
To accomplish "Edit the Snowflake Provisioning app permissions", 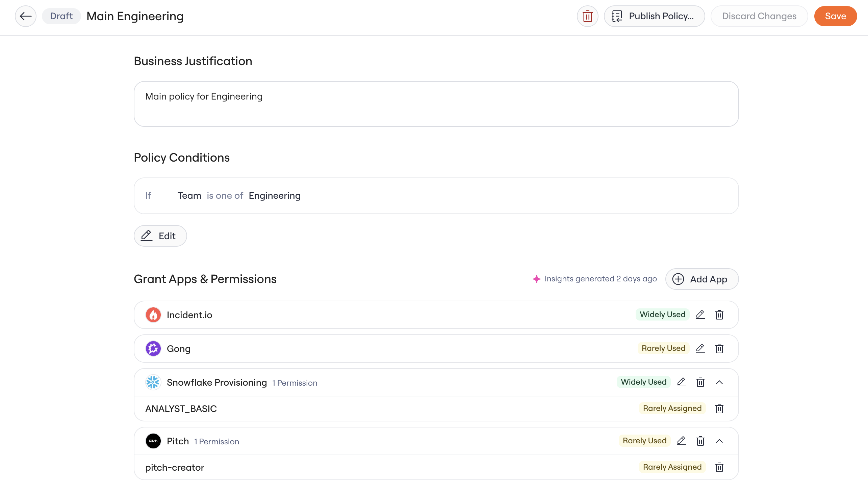I will click(x=682, y=382).
